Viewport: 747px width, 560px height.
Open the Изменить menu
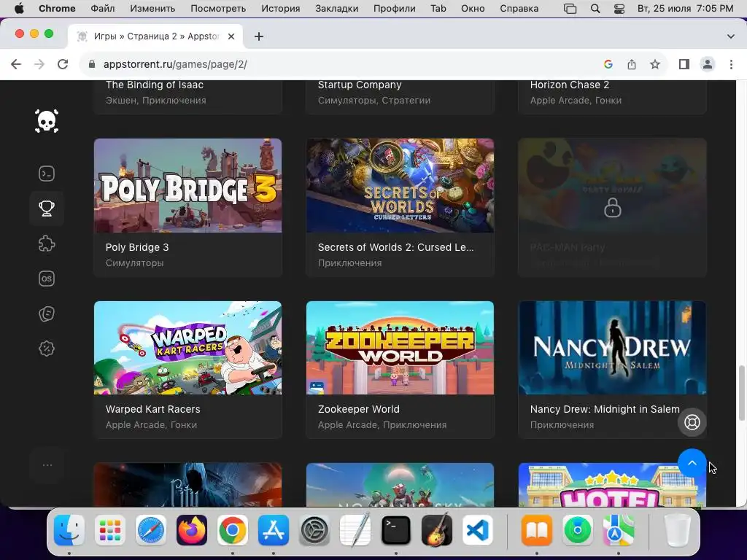[x=152, y=9]
